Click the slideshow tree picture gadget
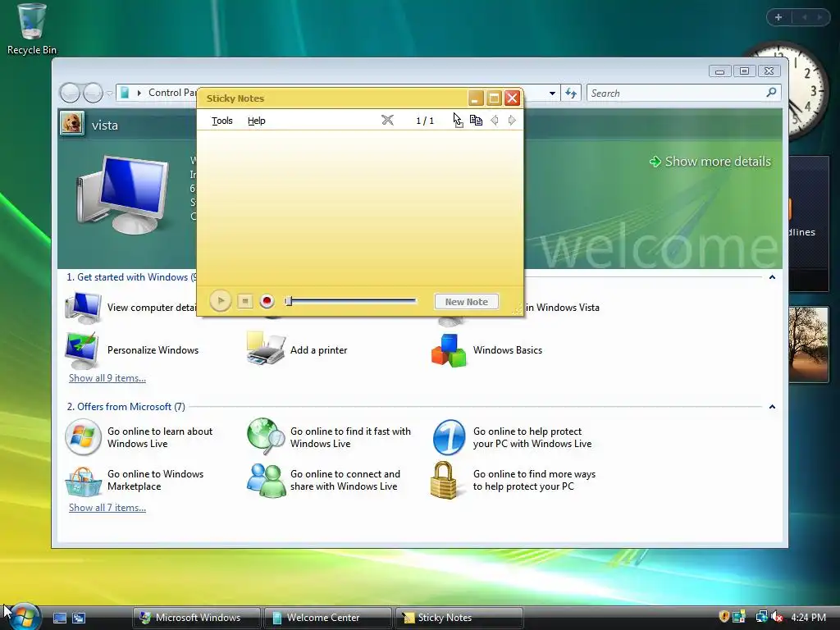Viewport: 840px width, 630px height. tap(808, 344)
